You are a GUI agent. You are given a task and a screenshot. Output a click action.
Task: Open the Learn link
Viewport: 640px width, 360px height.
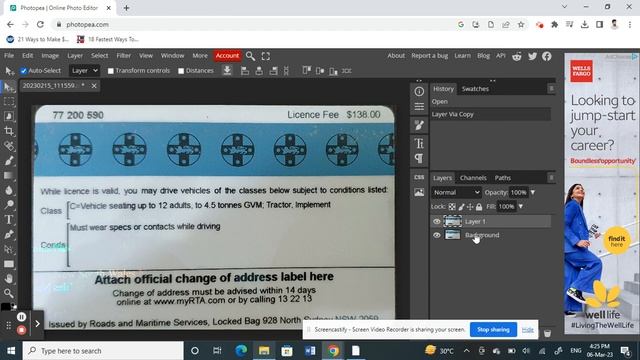(x=462, y=56)
